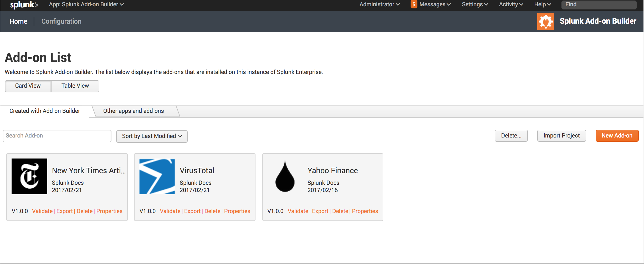Screen dimensions: 644x264
Task: Delete the Yahoo Finance add-on
Action: (x=340, y=211)
